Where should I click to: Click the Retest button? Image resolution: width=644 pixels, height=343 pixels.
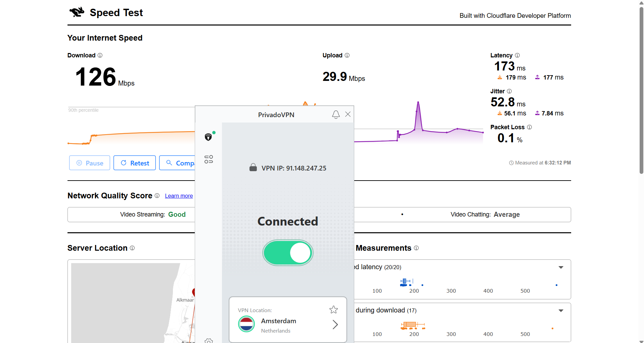(135, 163)
